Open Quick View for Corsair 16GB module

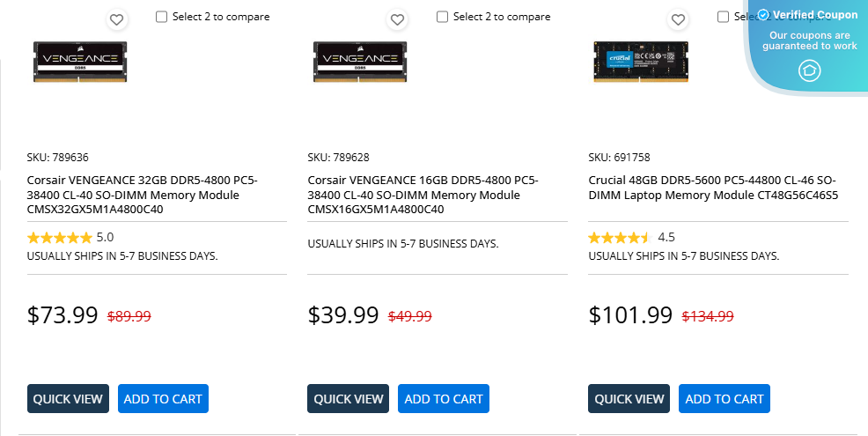[349, 399]
